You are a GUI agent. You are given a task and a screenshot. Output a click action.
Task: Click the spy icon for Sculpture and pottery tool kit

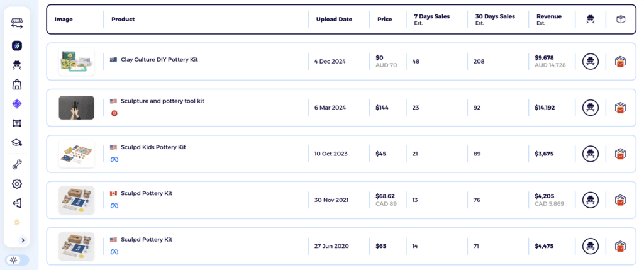(590, 108)
